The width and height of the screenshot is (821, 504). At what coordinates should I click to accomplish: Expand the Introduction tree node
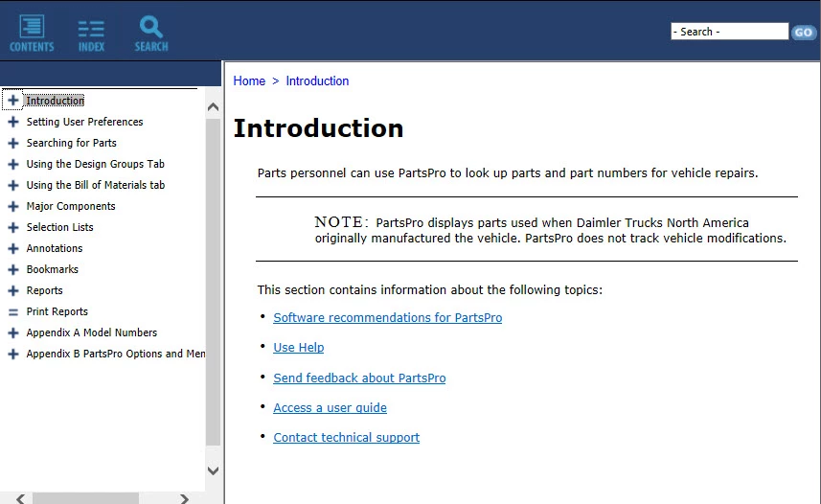coord(13,100)
